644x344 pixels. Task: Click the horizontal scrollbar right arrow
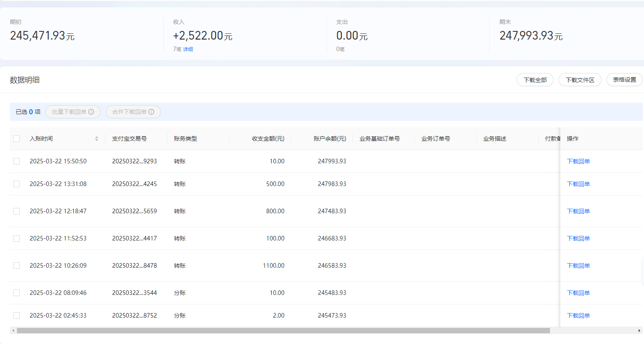click(639, 330)
